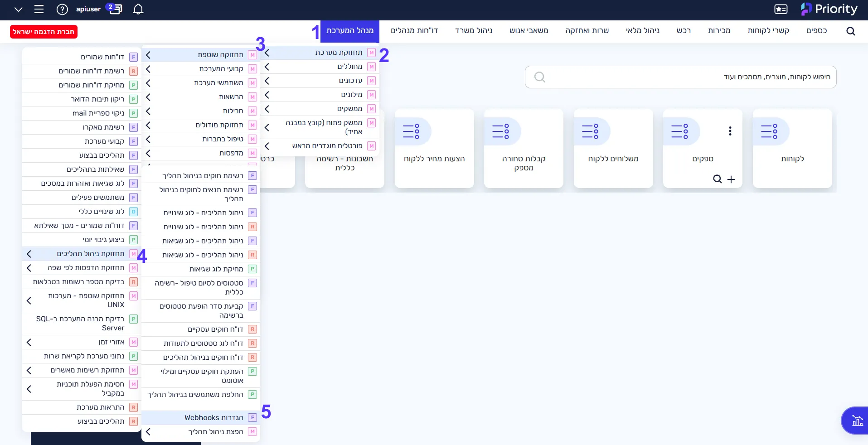
Task: Select בדיקת מבנה המערכת ב-SQL Server
Action: [x=82, y=324]
